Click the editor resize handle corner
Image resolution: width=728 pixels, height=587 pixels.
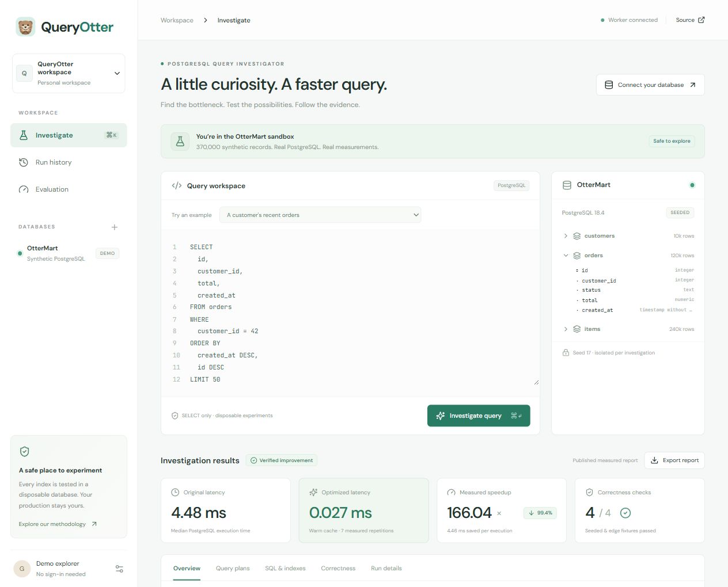pyautogui.click(x=536, y=382)
